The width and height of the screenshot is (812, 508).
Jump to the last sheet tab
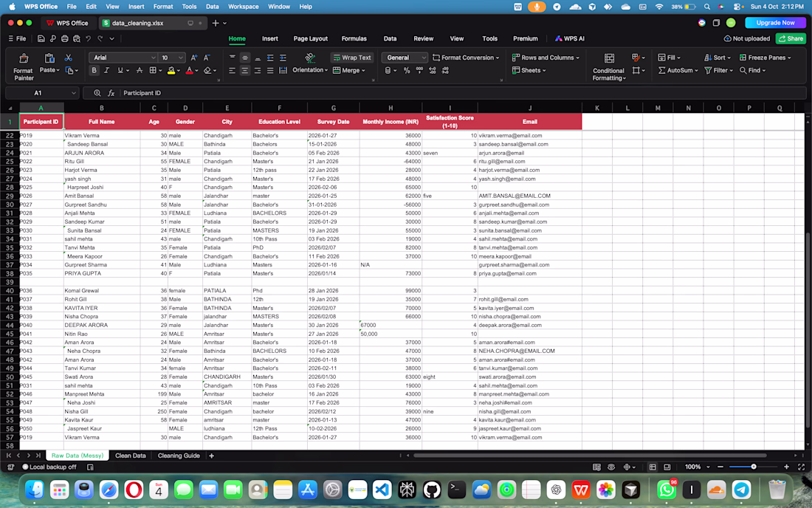pyautogui.click(x=38, y=456)
